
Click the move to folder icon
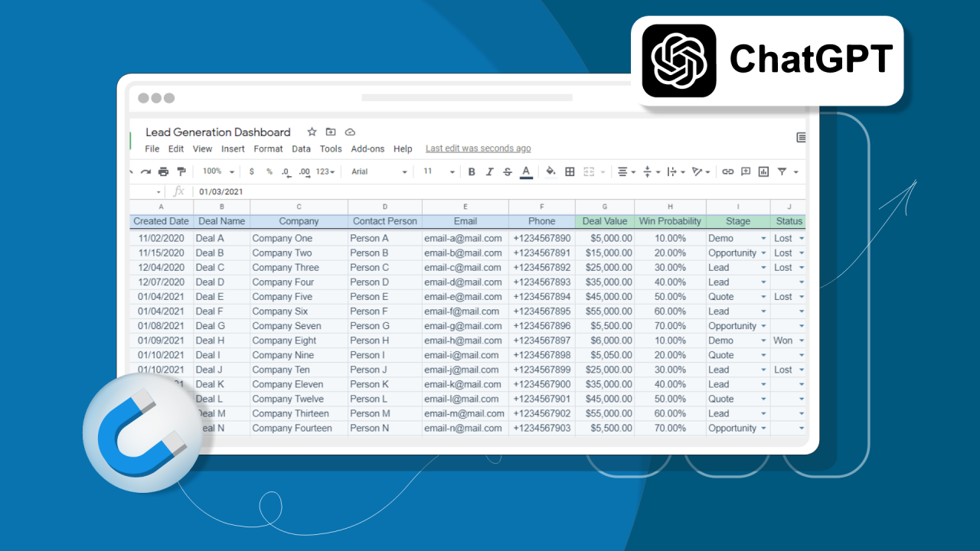[x=331, y=132]
